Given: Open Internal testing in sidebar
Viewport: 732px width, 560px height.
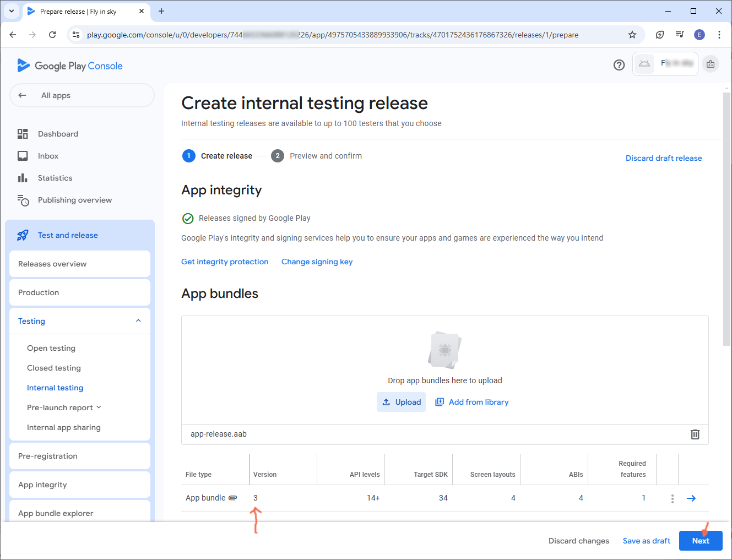Looking at the screenshot, I should (x=55, y=388).
